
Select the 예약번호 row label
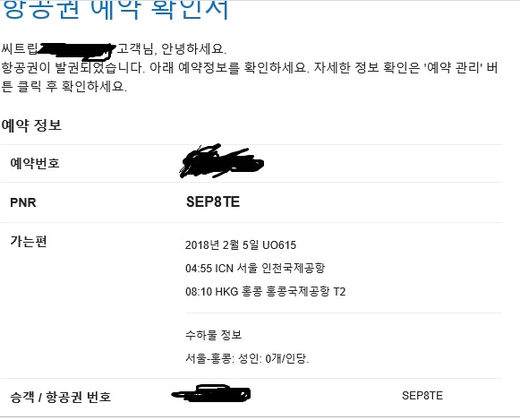click(x=35, y=163)
